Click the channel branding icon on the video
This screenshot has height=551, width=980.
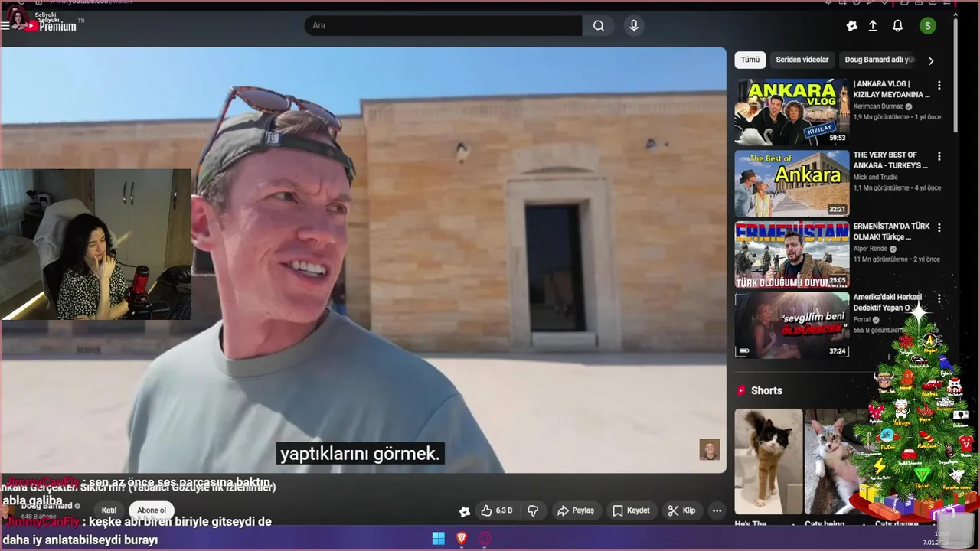[x=710, y=449]
